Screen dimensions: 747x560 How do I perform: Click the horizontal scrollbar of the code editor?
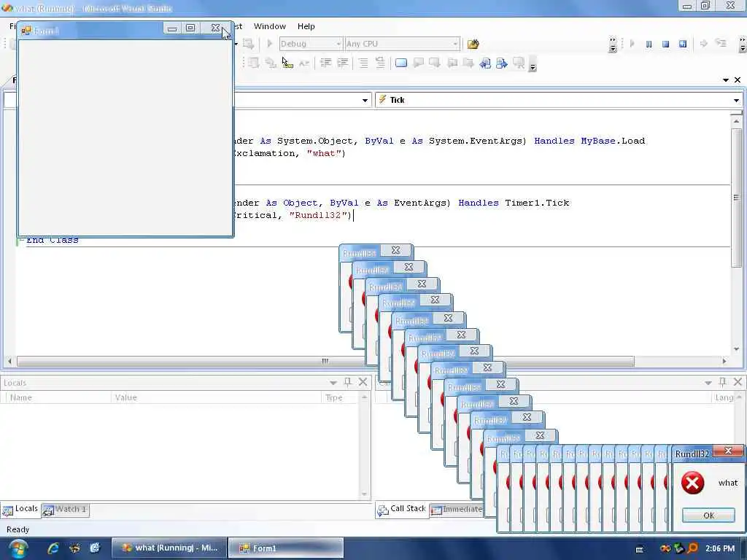(325, 362)
